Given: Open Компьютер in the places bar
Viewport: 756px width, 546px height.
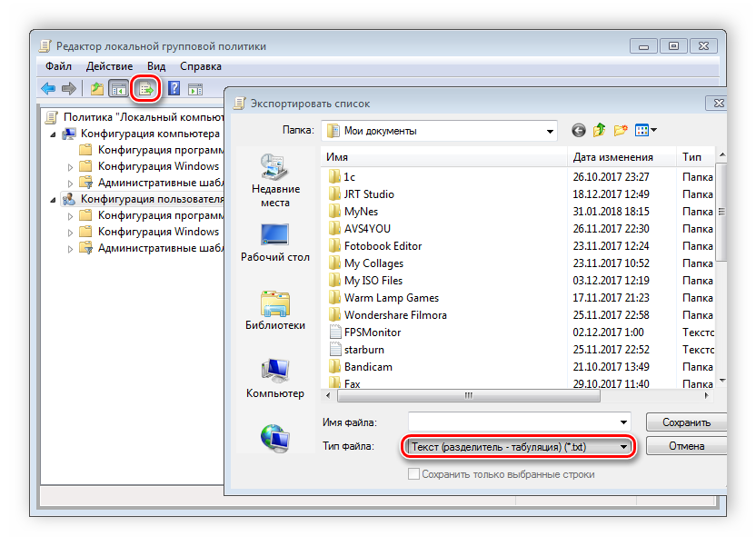Looking at the screenshot, I should pyautogui.click(x=275, y=379).
